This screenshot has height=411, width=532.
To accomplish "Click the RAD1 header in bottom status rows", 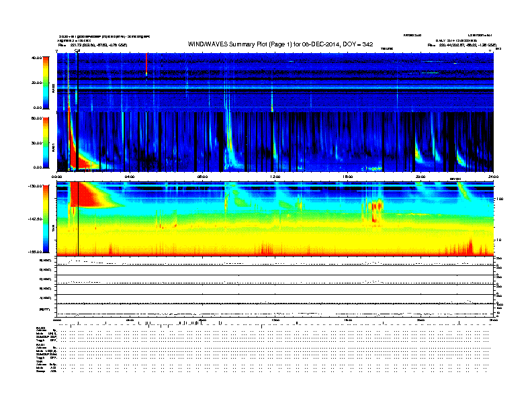I will pyautogui.click(x=41, y=345).
